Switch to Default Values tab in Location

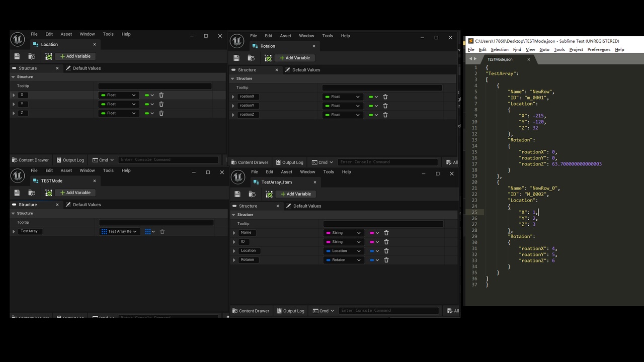(84, 68)
